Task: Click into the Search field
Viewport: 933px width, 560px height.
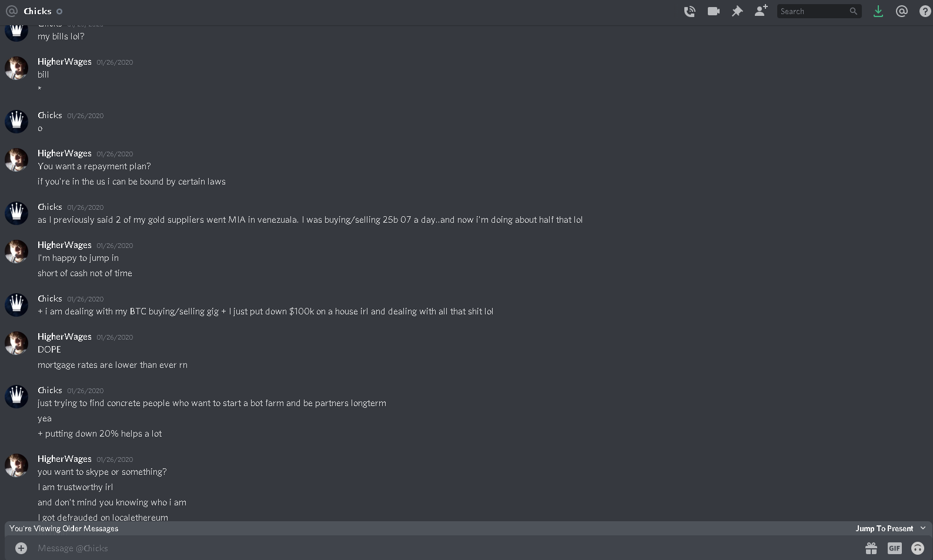Action: click(813, 11)
